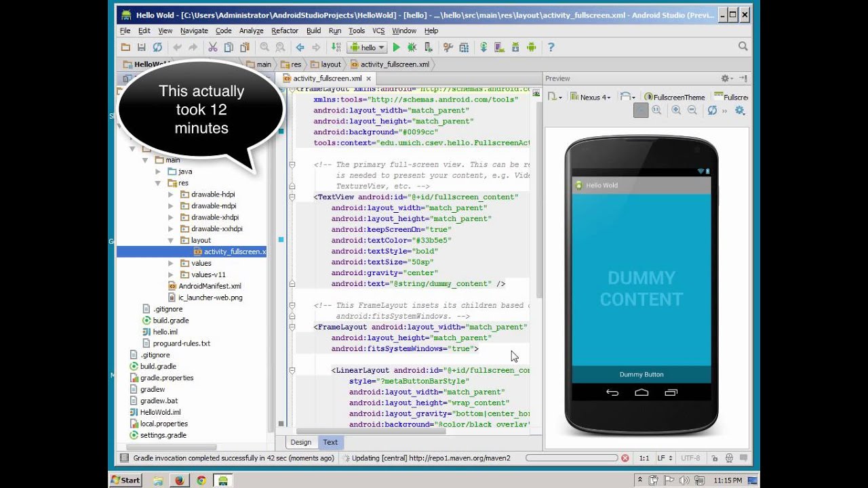
Task: Open Firefox from the taskbar
Action: 179,480
